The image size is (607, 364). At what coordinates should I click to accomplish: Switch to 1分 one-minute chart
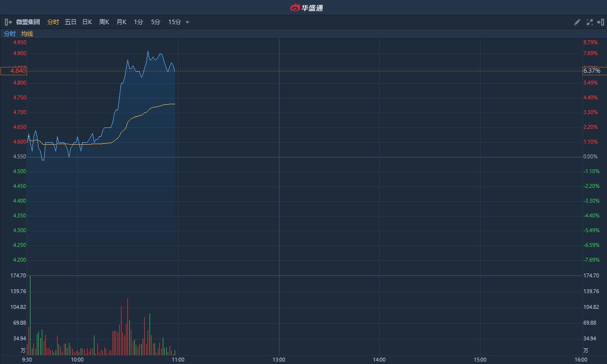pyautogui.click(x=139, y=22)
